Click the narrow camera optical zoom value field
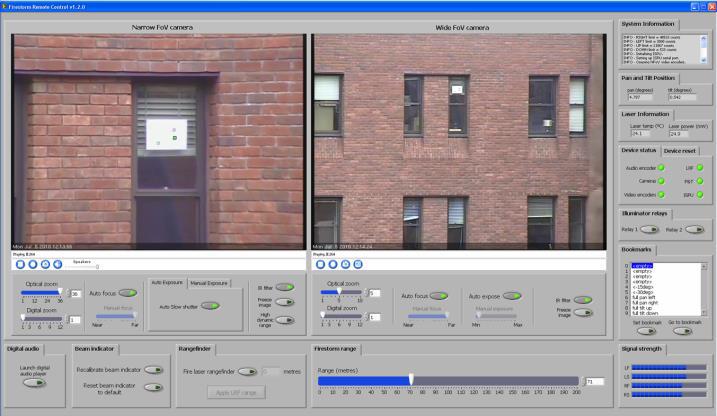 coord(76,293)
